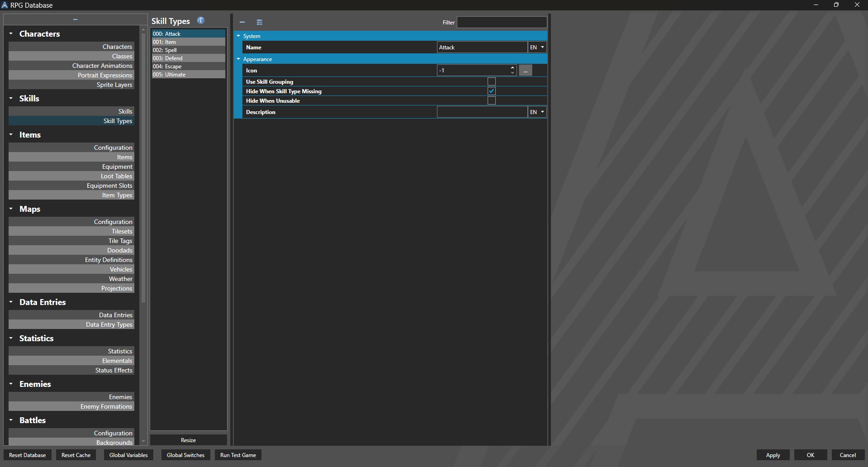Uncheck Hide When Skill Type Missing
Viewport: 868px width, 467px height.
492,91
